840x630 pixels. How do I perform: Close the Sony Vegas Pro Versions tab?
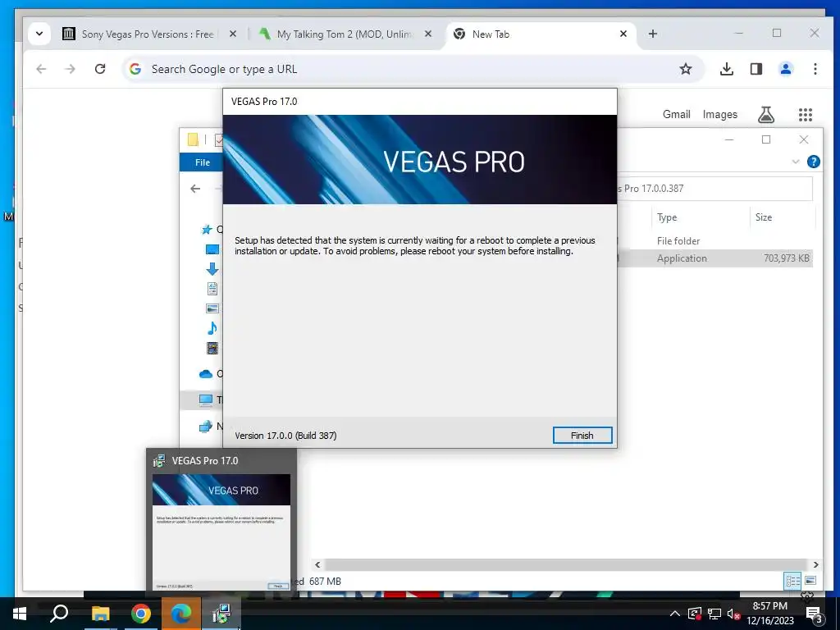click(232, 34)
